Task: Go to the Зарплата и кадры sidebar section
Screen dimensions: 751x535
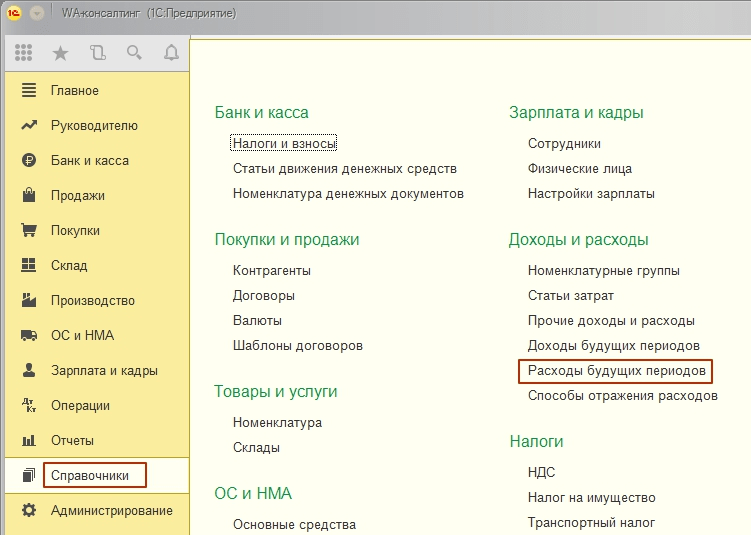Action: [x=104, y=370]
